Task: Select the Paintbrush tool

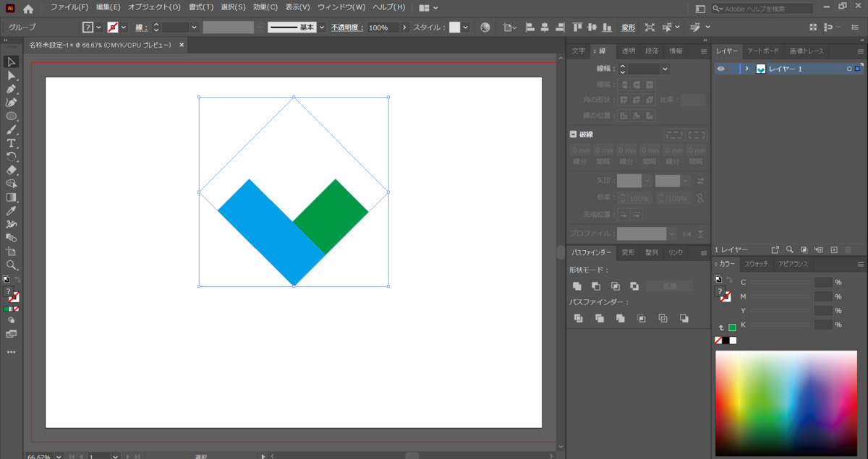Action: [11, 130]
